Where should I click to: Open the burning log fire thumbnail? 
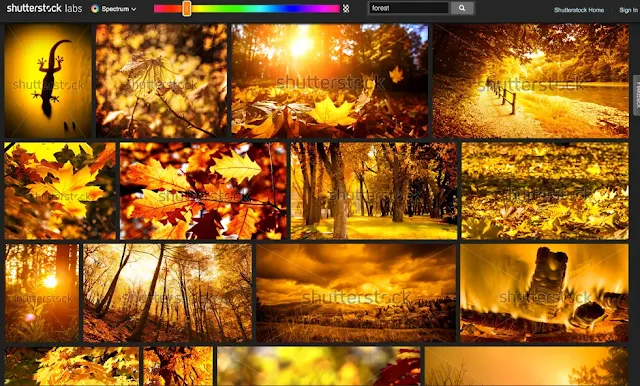tap(544, 293)
